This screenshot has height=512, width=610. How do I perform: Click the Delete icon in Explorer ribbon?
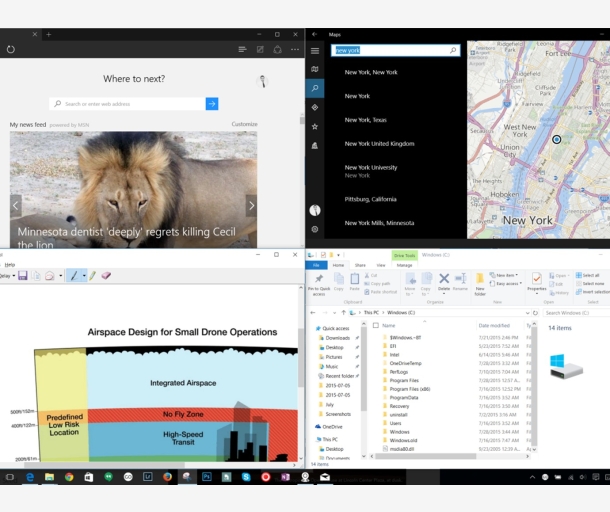(x=444, y=280)
